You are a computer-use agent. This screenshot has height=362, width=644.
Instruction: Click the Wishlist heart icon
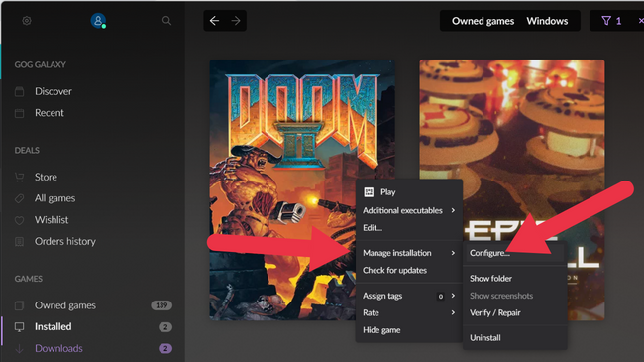point(19,220)
